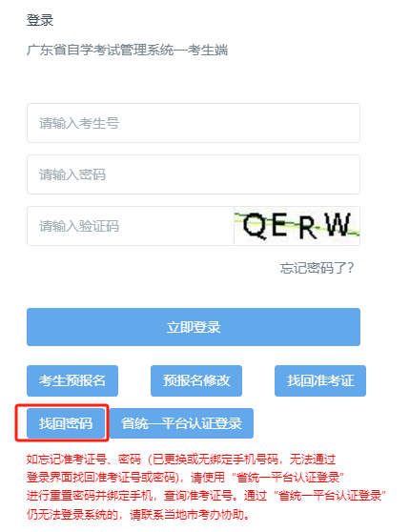Image resolution: width=410 pixels, height=532 pixels.
Task: Click the red notice line starting 进行重置密码
Action: 206,496
